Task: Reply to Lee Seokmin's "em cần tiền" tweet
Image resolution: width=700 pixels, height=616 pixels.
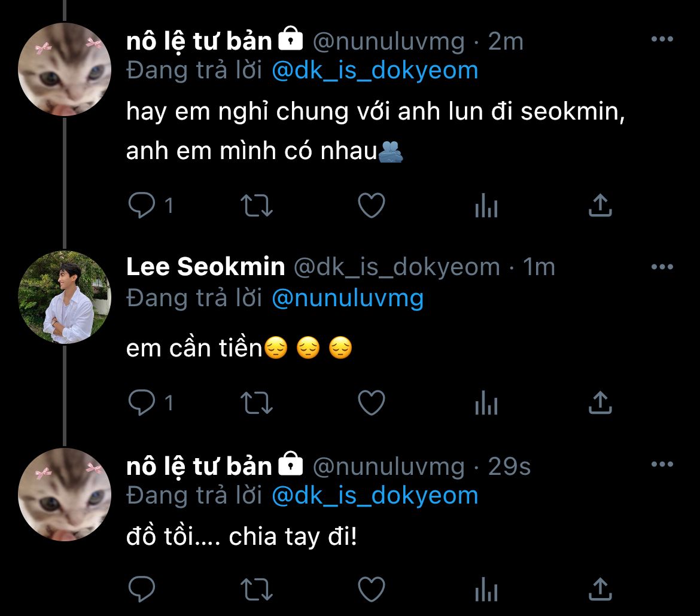Action: click(142, 403)
